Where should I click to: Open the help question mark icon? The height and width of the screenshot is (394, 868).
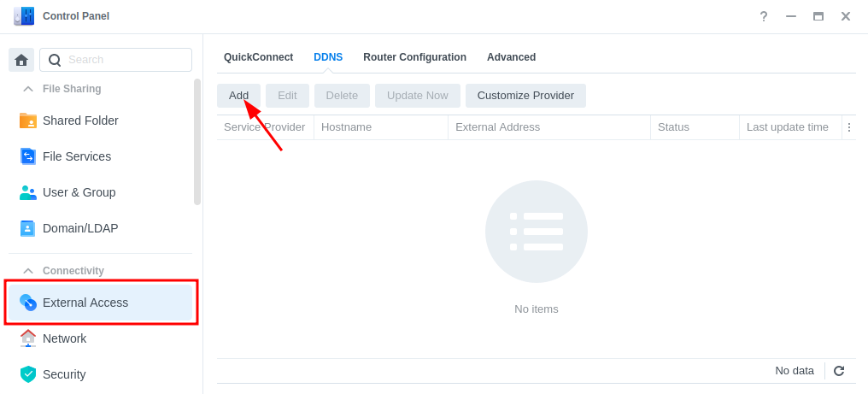764,16
